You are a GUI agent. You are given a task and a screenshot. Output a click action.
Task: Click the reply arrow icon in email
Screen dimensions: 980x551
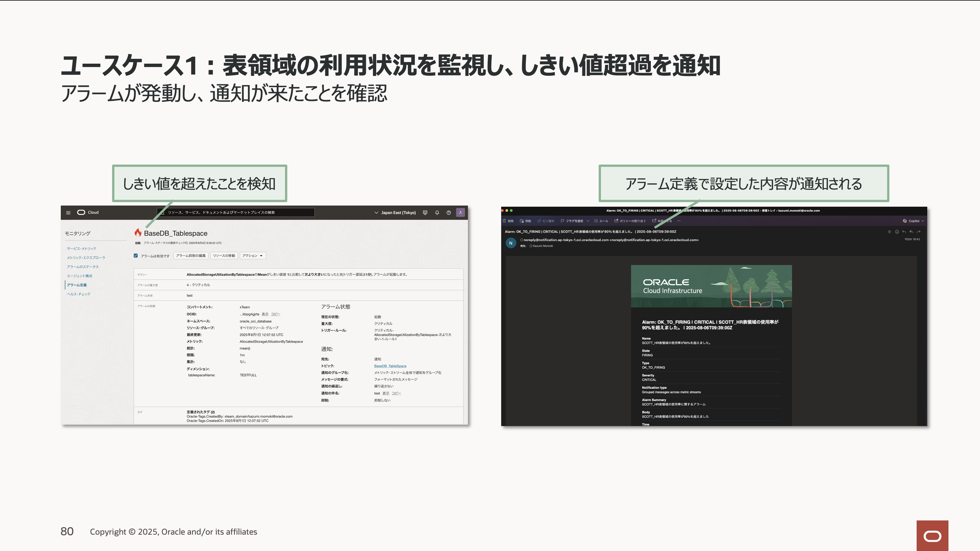[904, 232]
